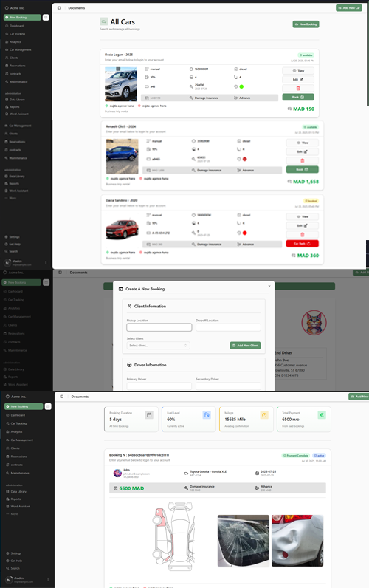Edit the Dacia Sandero car entry
The height and width of the screenshot is (588, 369).
[302, 226]
